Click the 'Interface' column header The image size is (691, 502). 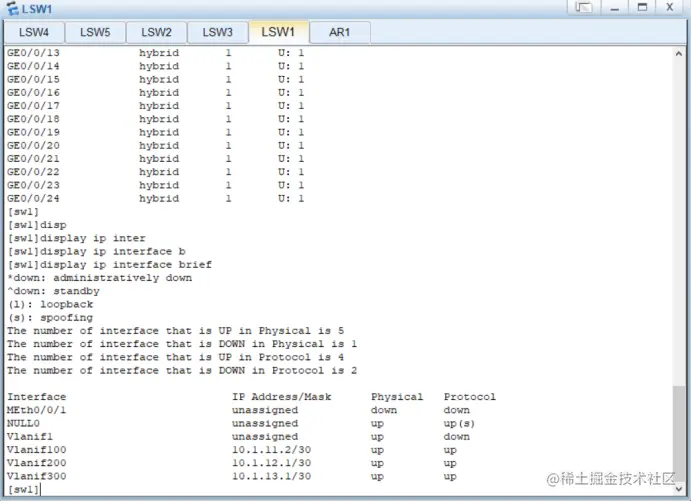coord(37,397)
